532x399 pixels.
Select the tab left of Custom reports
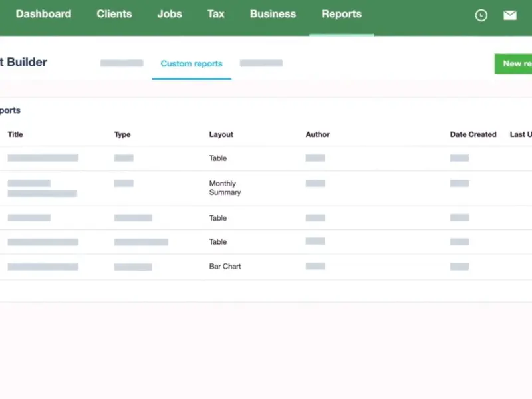point(122,64)
